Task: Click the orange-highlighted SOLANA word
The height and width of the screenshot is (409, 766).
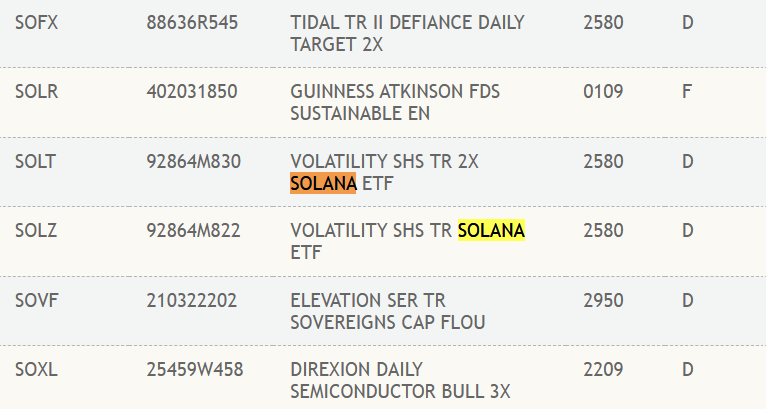Action: pos(323,184)
